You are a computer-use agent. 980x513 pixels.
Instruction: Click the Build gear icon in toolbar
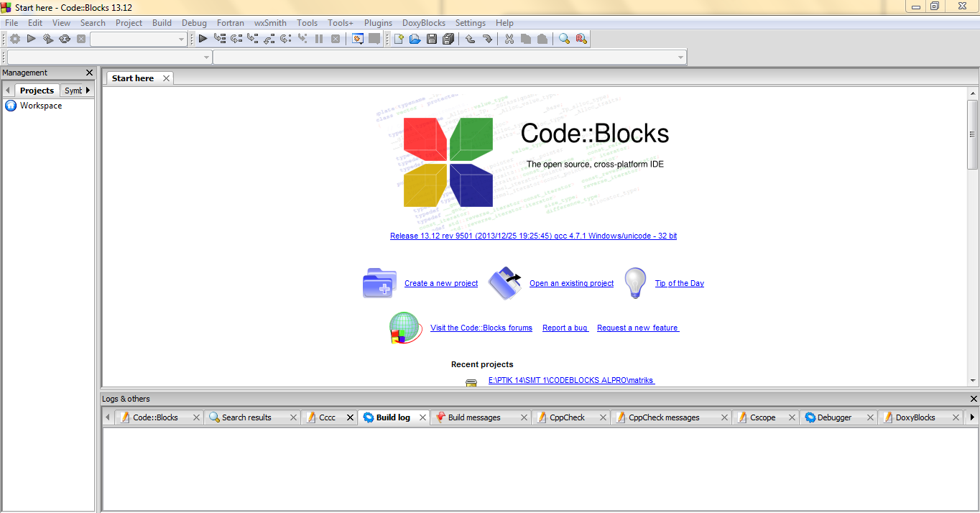(x=14, y=39)
